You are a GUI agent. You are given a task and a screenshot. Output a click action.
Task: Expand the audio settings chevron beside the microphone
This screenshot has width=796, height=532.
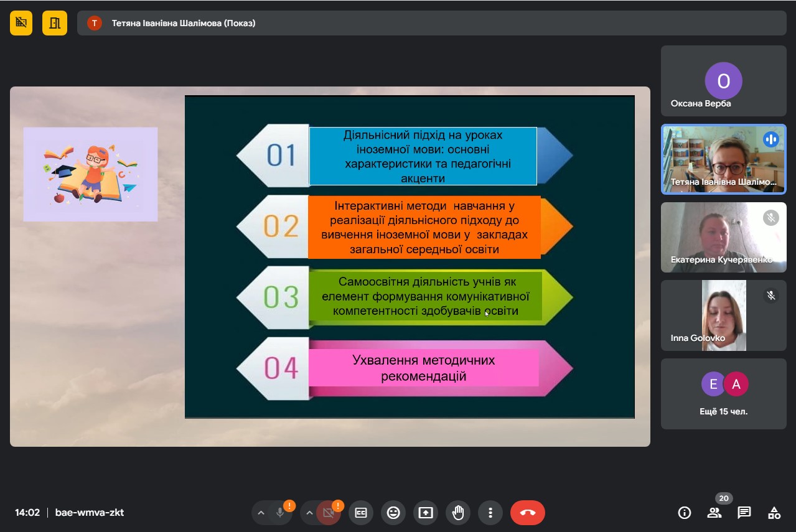(x=261, y=513)
